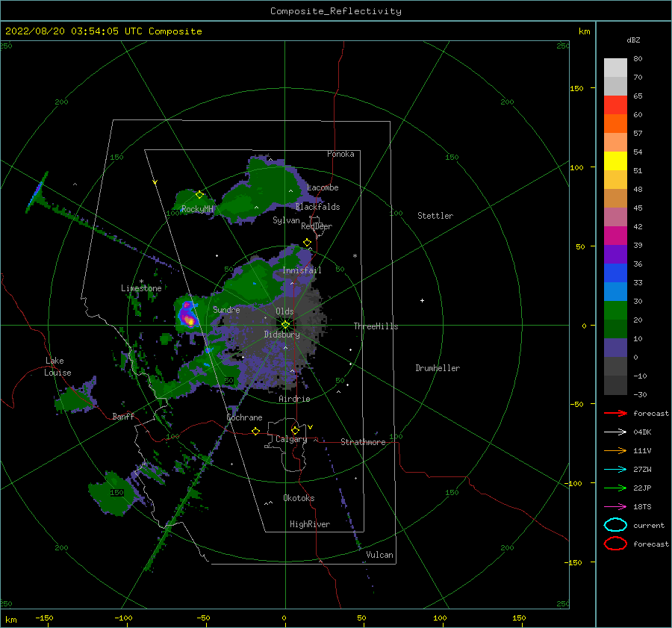Select the Innisfail label
The height and width of the screenshot is (628, 672).
pos(302,270)
